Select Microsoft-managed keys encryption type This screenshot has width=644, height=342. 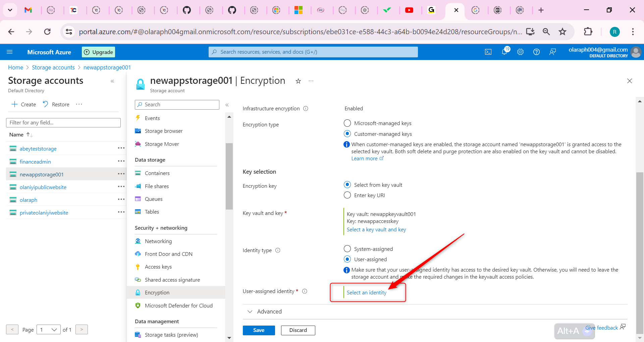347,123
